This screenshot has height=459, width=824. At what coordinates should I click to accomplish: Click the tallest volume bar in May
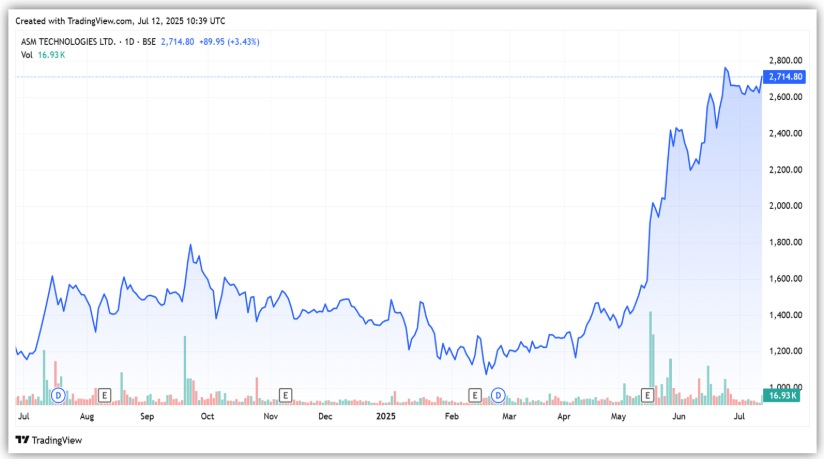coord(650,350)
